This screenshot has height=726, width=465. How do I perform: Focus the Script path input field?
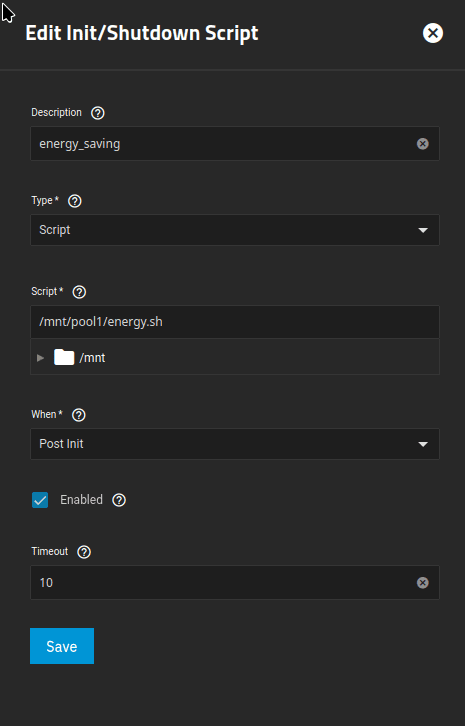tap(235, 322)
